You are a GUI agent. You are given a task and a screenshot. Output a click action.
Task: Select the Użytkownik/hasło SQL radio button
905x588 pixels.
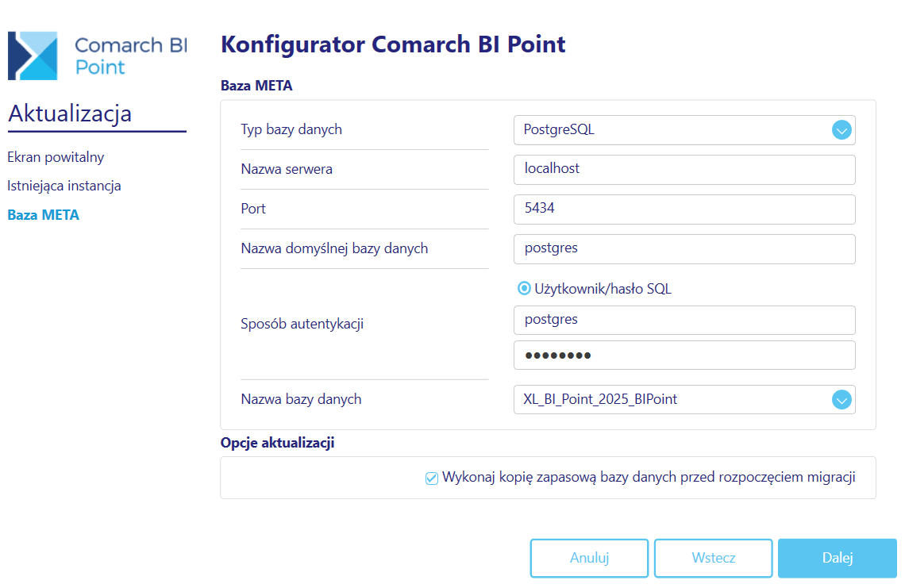524,289
